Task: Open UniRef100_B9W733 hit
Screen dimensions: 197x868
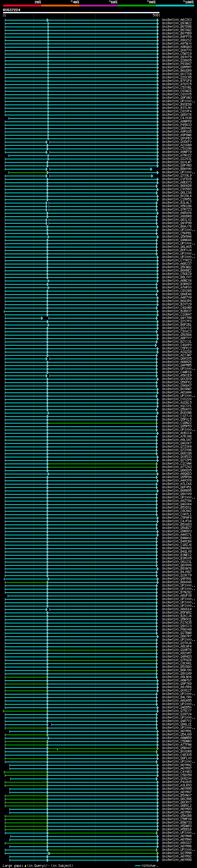Action: coord(177,822)
